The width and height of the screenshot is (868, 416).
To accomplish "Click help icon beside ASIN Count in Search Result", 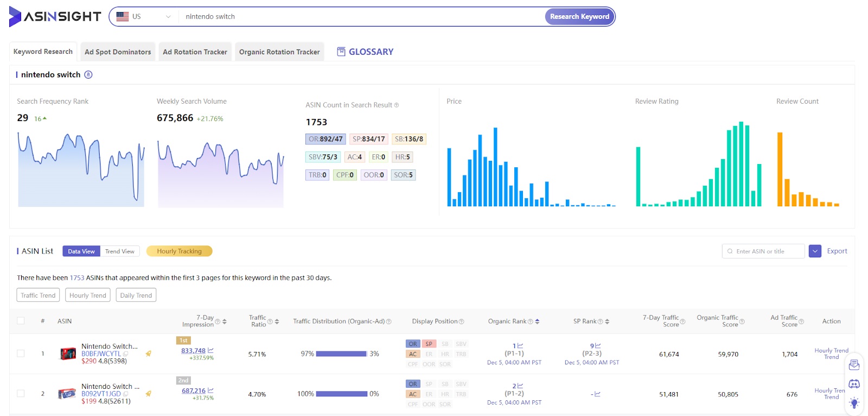I will [397, 105].
